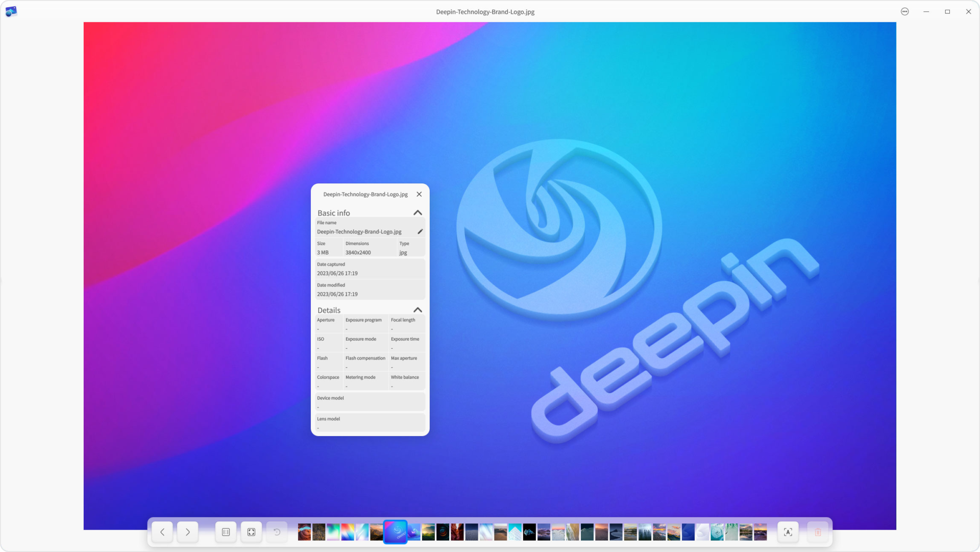Click the Image Viewer app logo

11,11
